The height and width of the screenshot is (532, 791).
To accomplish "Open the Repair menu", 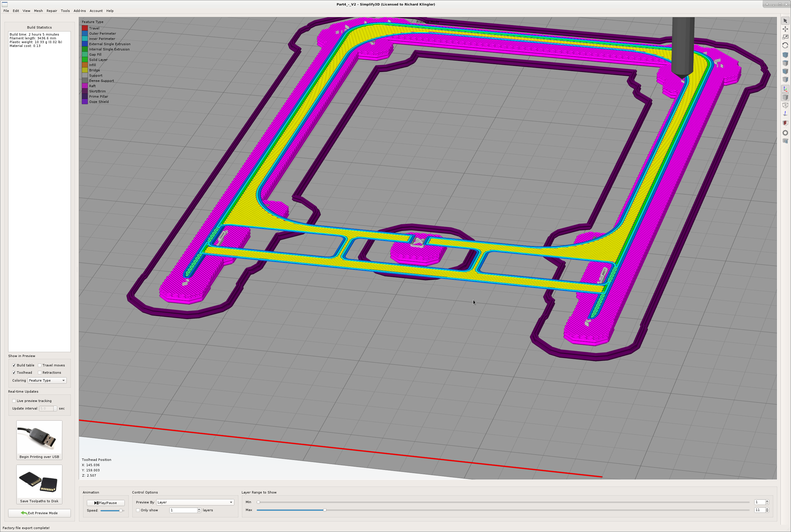I will click(x=52, y=11).
